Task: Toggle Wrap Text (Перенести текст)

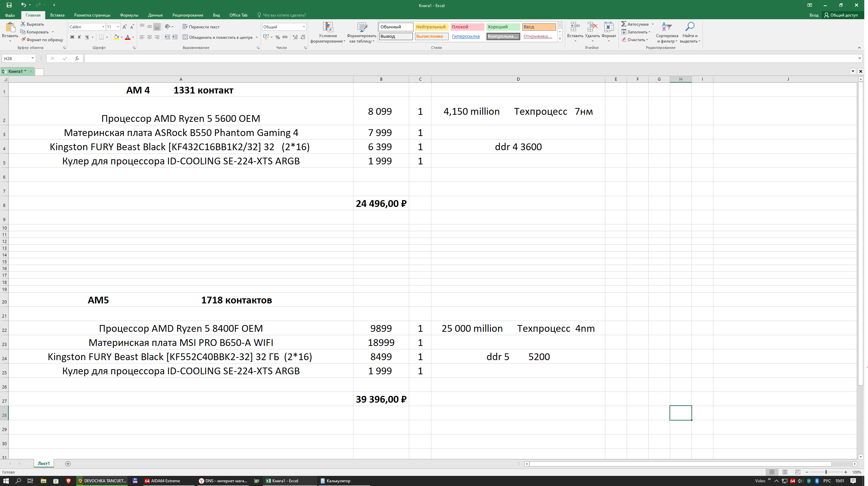Action: click(202, 27)
